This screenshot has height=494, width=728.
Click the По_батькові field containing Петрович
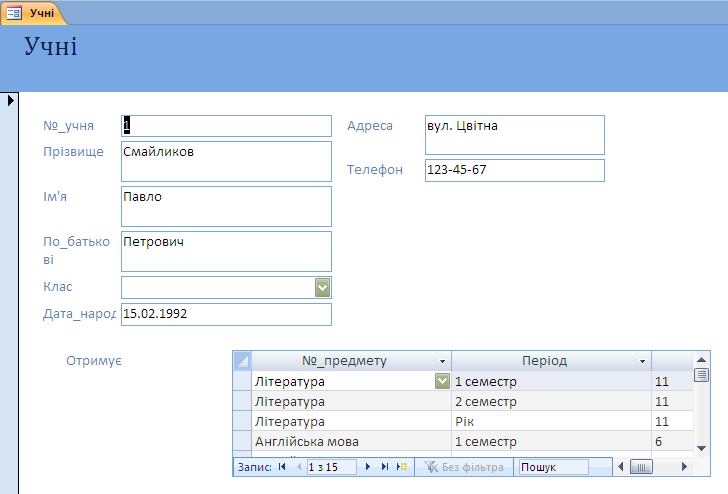coord(227,252)
